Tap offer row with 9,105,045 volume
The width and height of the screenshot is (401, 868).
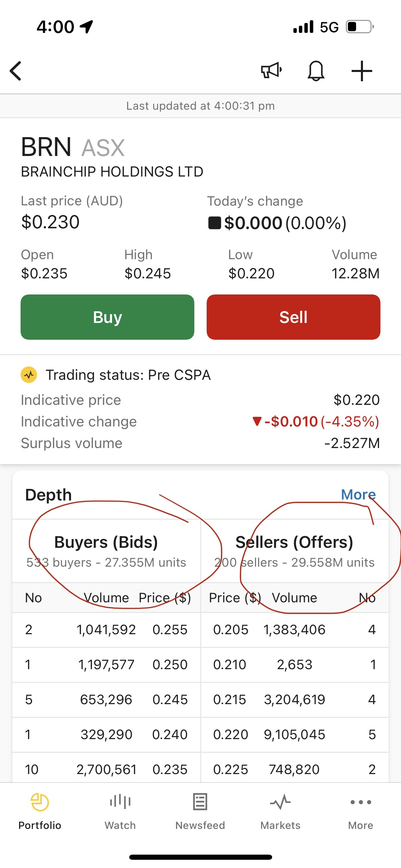coord(294,735)
